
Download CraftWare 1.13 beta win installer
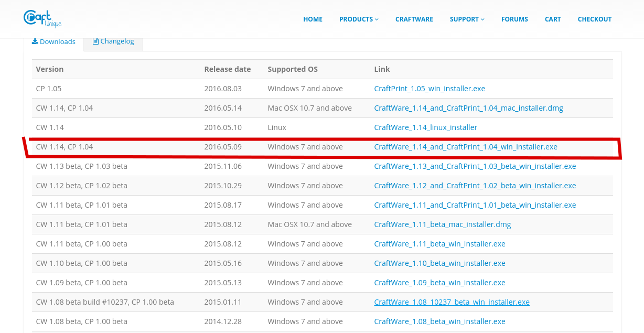(475, 166)
